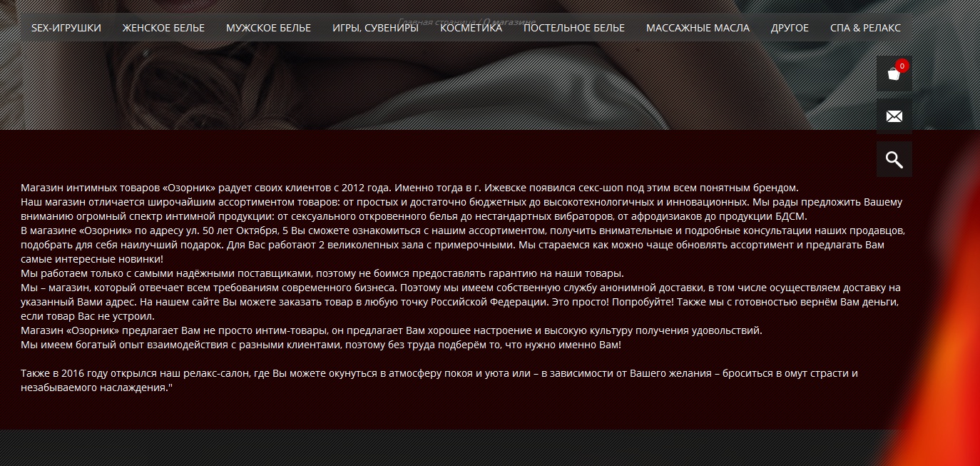Open the ПОСТЕЛЬНОЕ БЕЛЬЕ category
The width and height of the screenshot is (980, 466).
pyautogui.click(x=574, y=28)
